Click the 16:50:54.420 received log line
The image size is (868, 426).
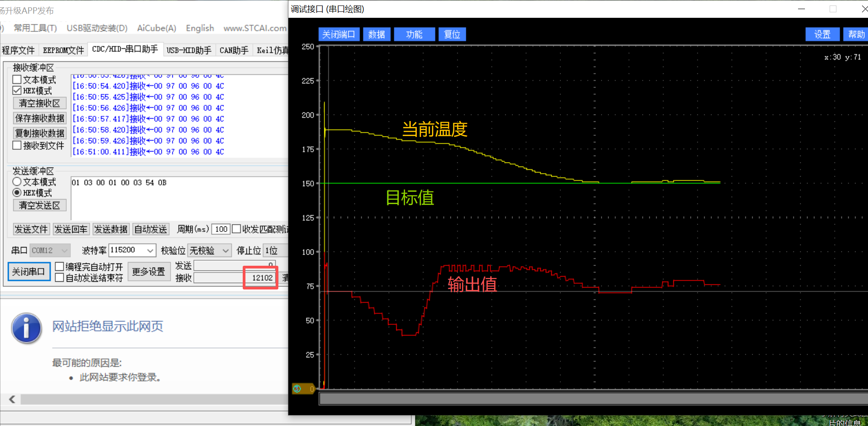[149, 86]
